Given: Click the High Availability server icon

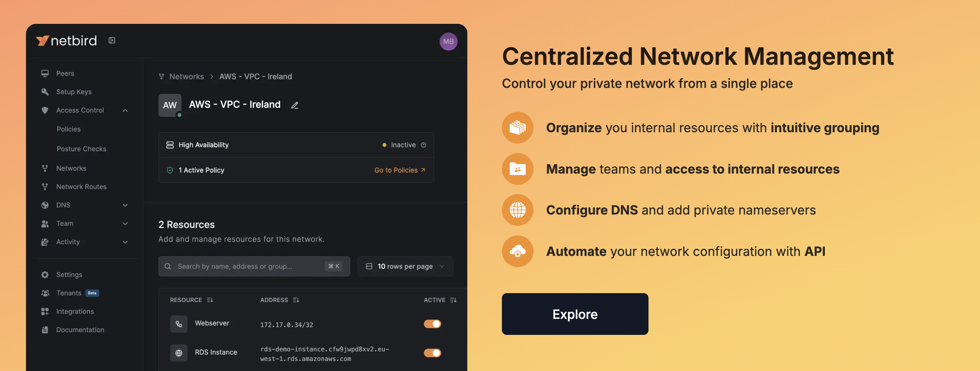Looking at the screenshot, I should [x=170, y=145].
